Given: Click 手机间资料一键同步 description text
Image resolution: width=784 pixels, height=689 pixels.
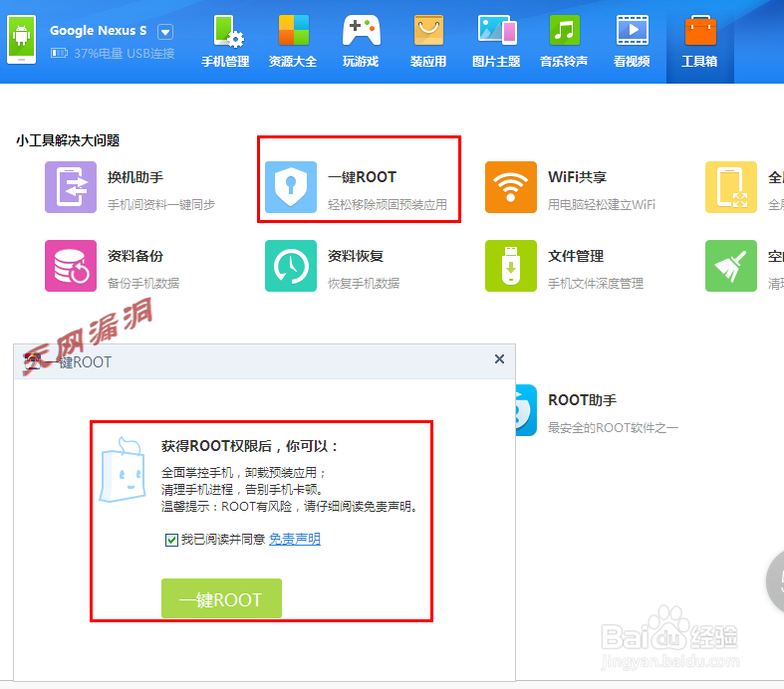Looking at the screenshot, I should [x=161, y=205].
